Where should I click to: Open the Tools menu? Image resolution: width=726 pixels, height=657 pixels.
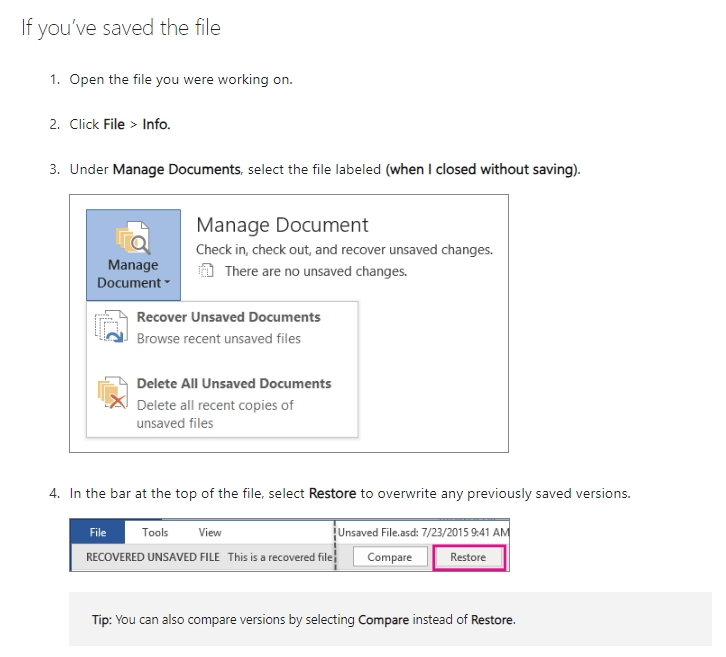(x=155, y=532)
